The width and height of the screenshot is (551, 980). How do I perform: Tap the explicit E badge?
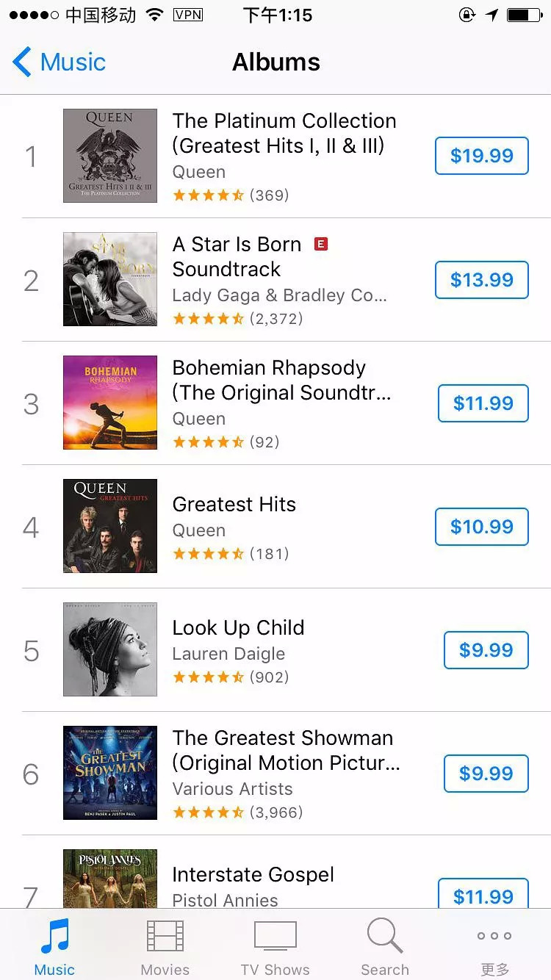tap(320, 244)
